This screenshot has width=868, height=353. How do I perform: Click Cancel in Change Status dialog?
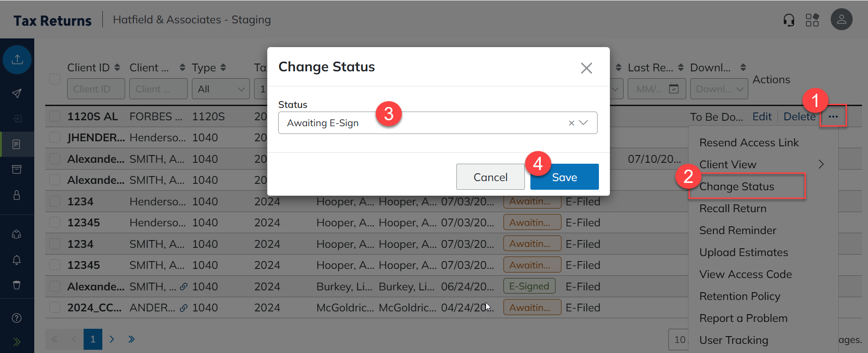(490, 177)
